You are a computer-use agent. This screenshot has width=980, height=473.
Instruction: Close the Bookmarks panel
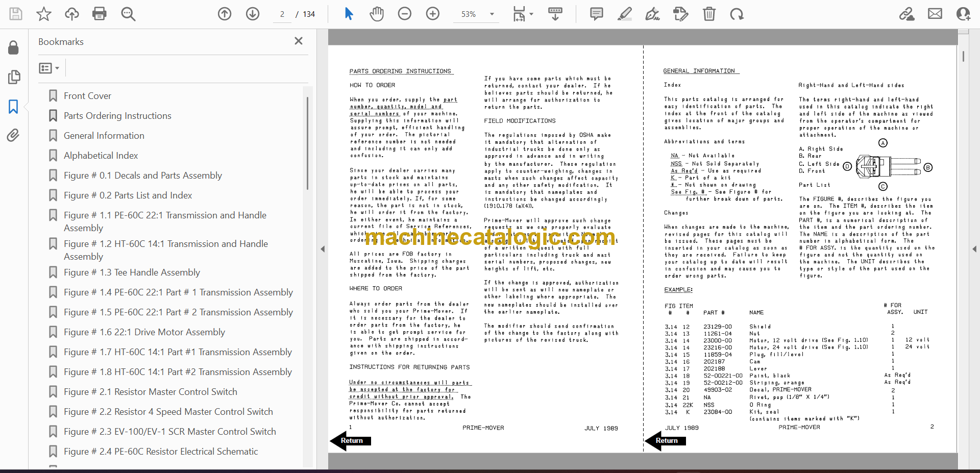coord(299,41)
